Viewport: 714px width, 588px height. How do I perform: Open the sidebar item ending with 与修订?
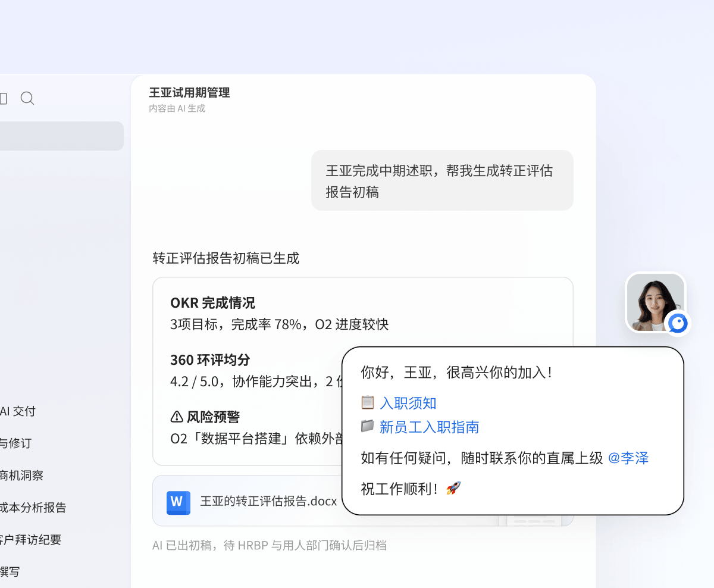[15, 443]
